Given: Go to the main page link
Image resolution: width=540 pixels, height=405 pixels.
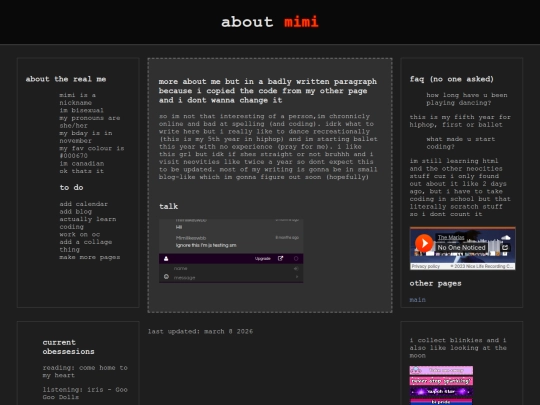Looking at the screenshot, I should pyautogui.click(x=417, y=300).
